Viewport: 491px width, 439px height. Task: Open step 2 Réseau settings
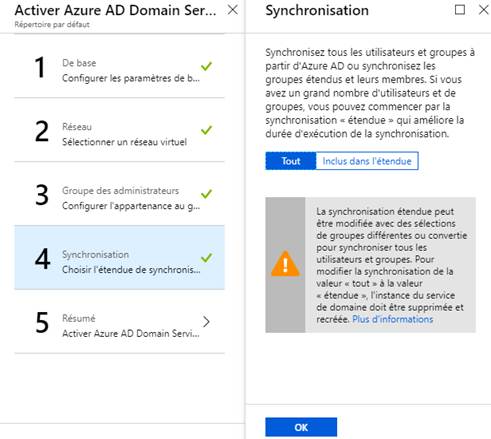(119, 130)
